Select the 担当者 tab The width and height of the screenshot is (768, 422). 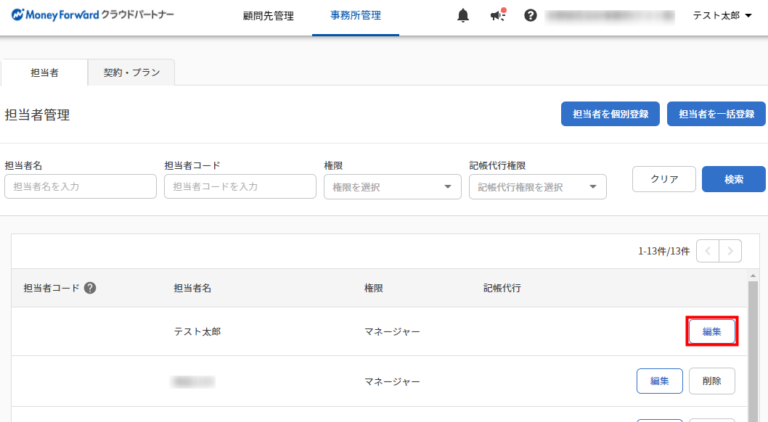(45, 72)
